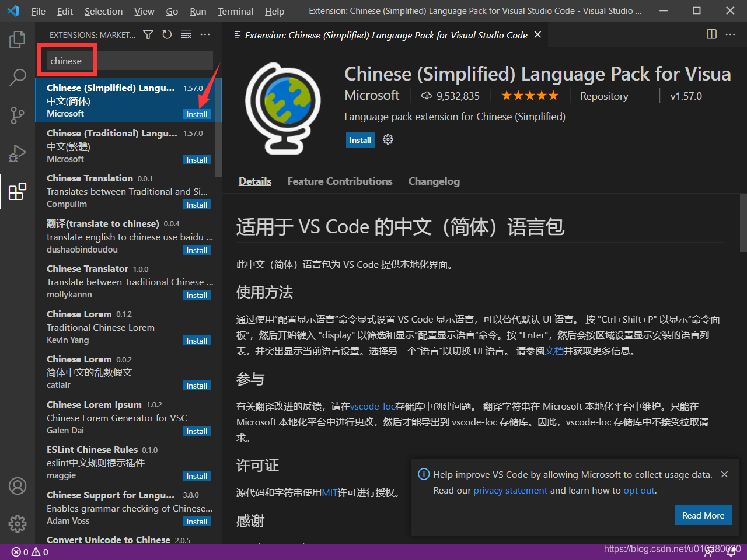Install Chinese Lorem by Kevin Yang
The image size is (747, 560).
point(197,341)
